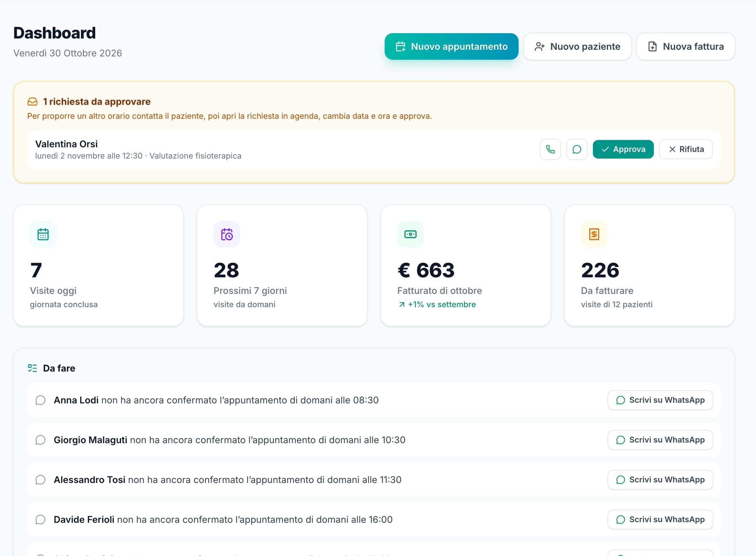Create a Nuova fattura
This screenshot has height=556, width=756.
tap(685, 46)
